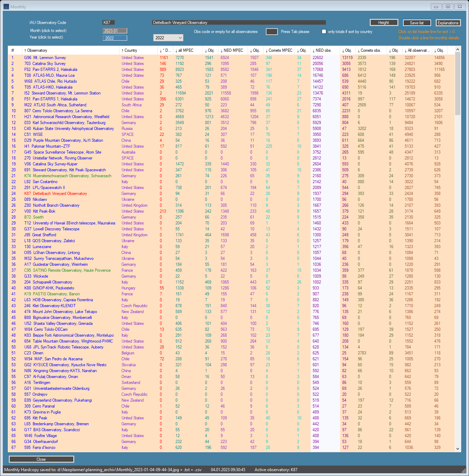Click the observatory name field 'Dettelbach Vineyard Observatory'

pyautogui.click(x=239, y=23)
